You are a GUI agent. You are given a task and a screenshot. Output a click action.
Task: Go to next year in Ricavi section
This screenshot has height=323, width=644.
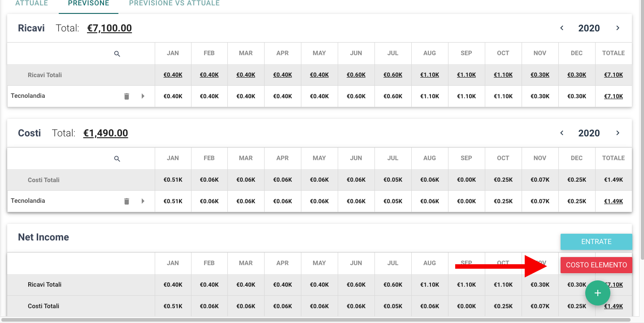point(618,28)
